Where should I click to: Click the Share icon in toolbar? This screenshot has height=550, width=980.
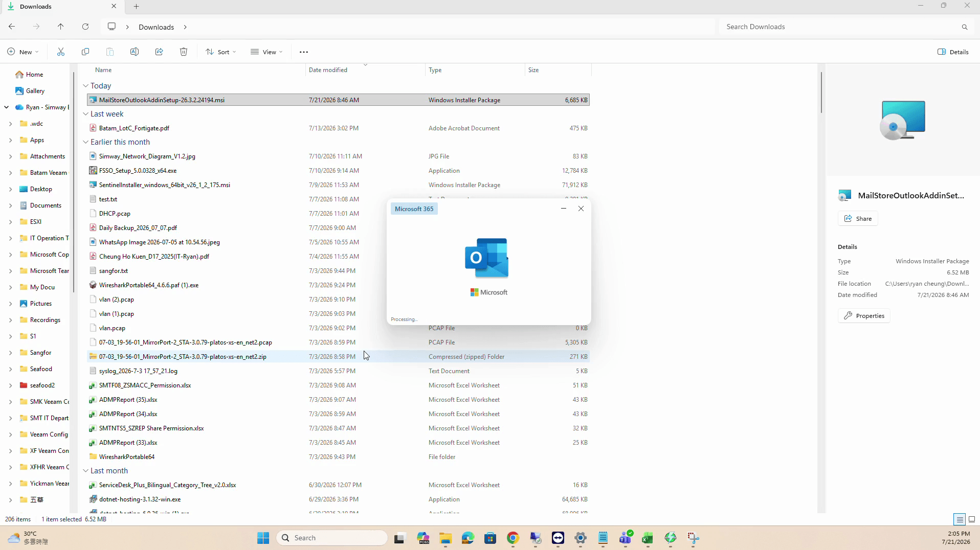coord(159,52)
